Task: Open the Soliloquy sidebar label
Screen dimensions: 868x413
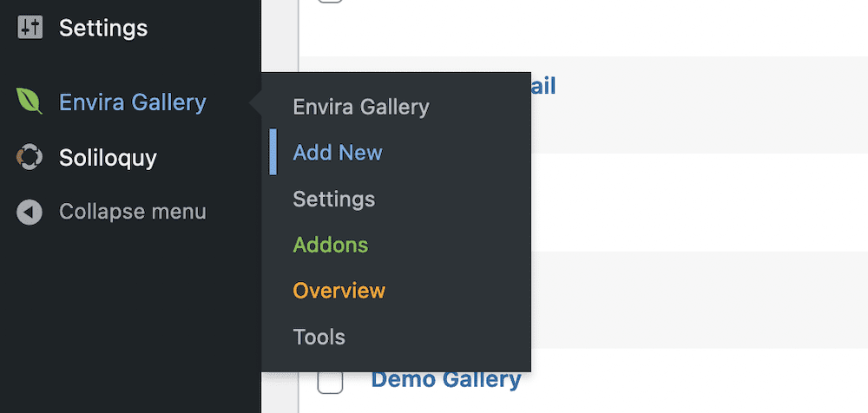Action: [x=108, y=158]
